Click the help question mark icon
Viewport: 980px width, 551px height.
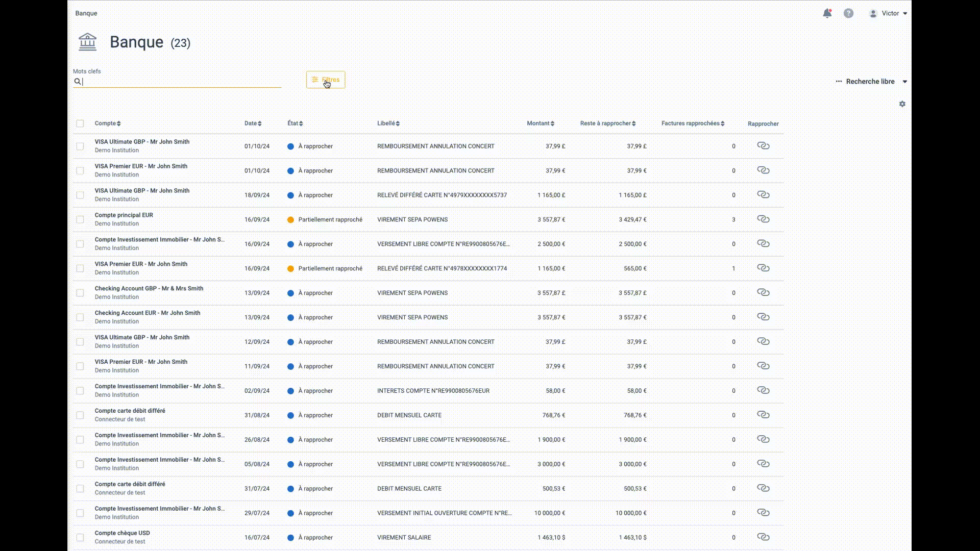pyautogui.click(x=848, y=13)
